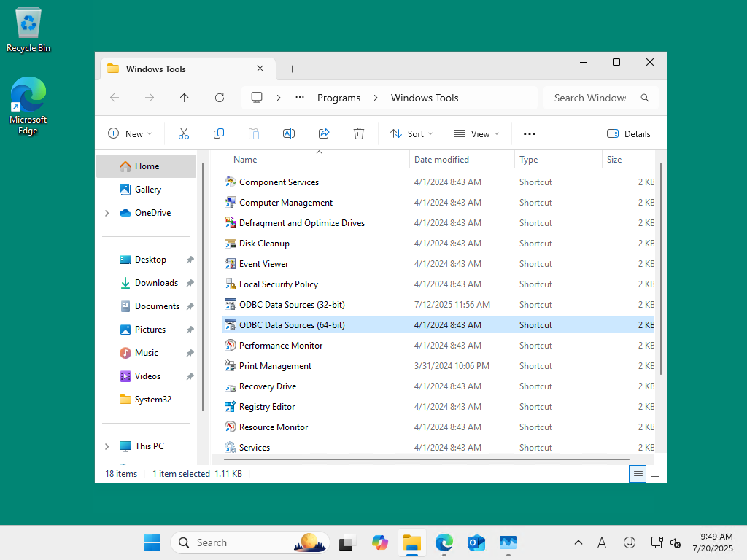Image resolution: width=747 pixels, height=560 pixels.
Task: Open Microsoft Edge from the taskbar
Action: [x=444, y=542]
